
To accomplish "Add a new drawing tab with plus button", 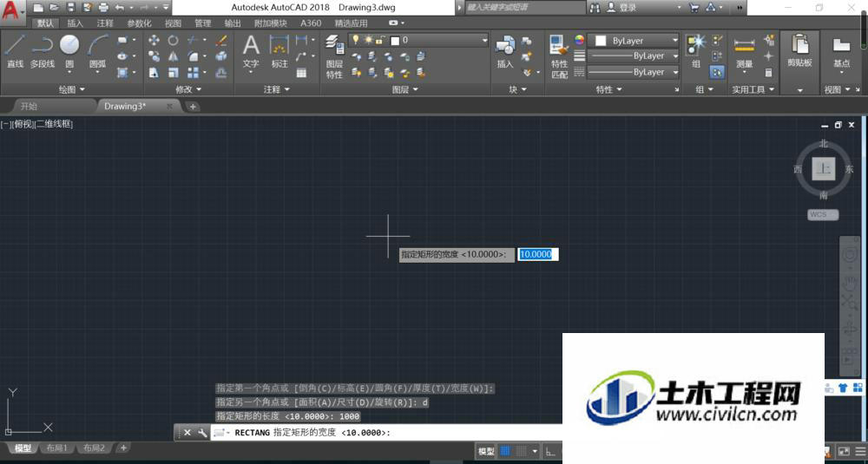I will tap(192, 106).
